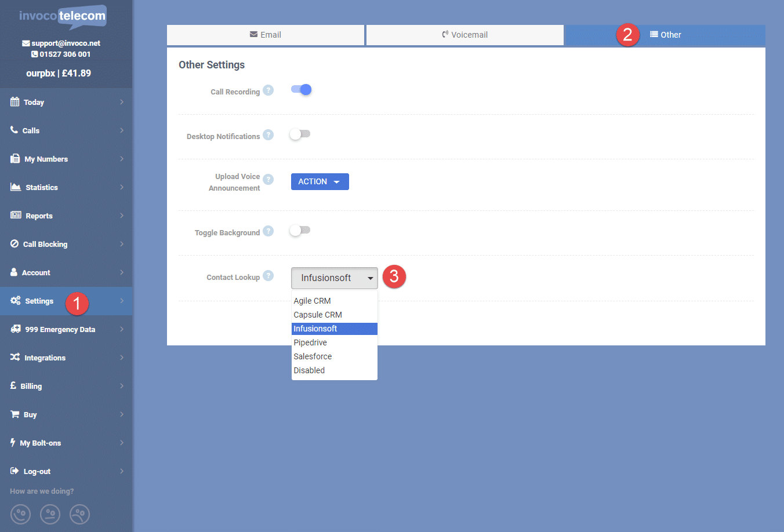Expand the Account menu chevron

122,272
